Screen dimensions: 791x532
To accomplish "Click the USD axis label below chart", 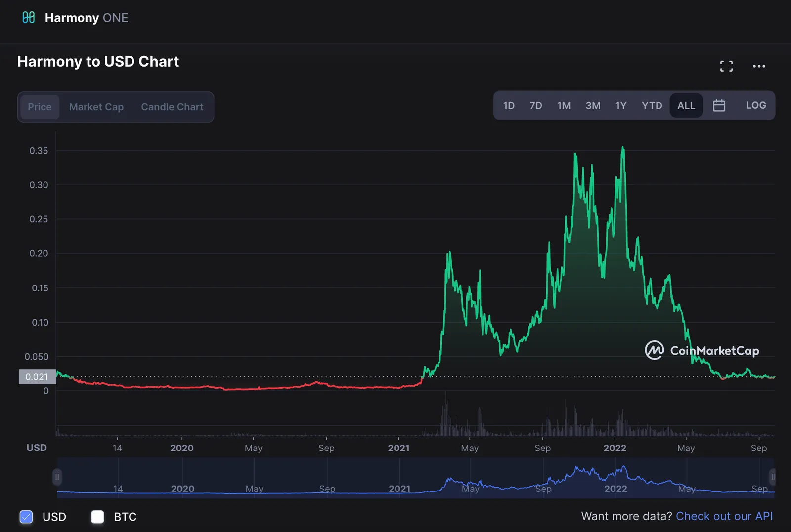I will coord(37,448).
